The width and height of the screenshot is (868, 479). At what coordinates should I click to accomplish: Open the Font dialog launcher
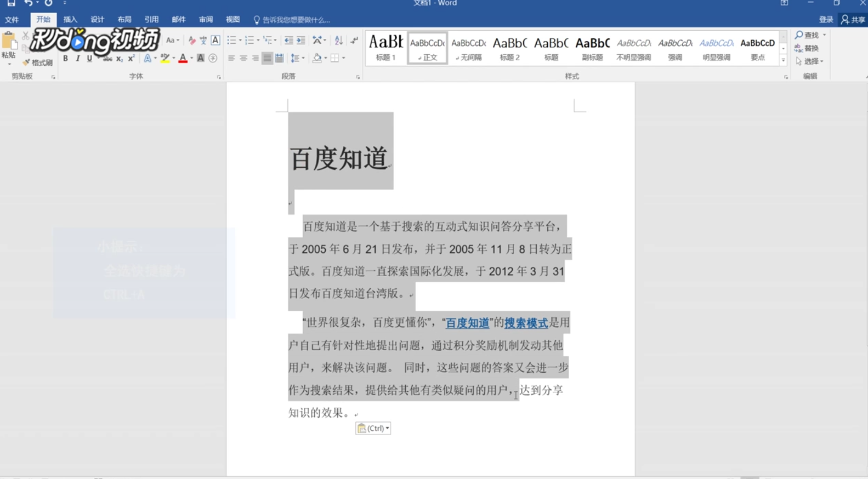219,77
